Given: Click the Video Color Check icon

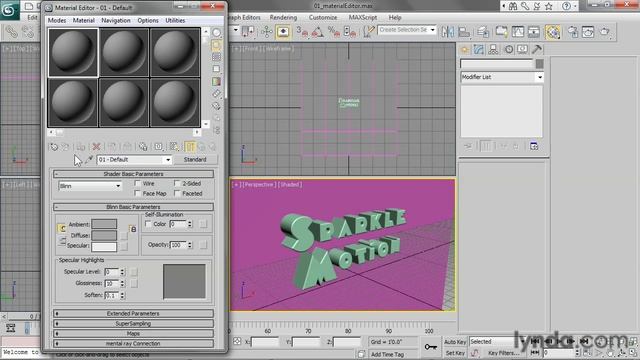Looking at the screenshot, I should [x=216, y=81].
